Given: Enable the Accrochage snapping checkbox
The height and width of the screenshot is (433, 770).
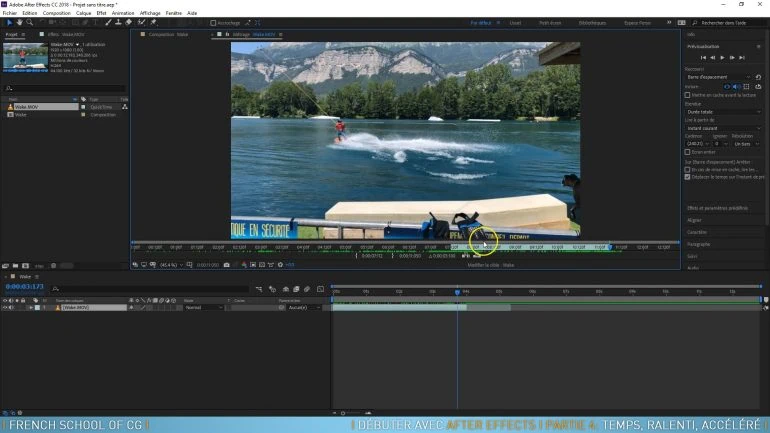Looking at the screenshot, I should coord(213,22).
